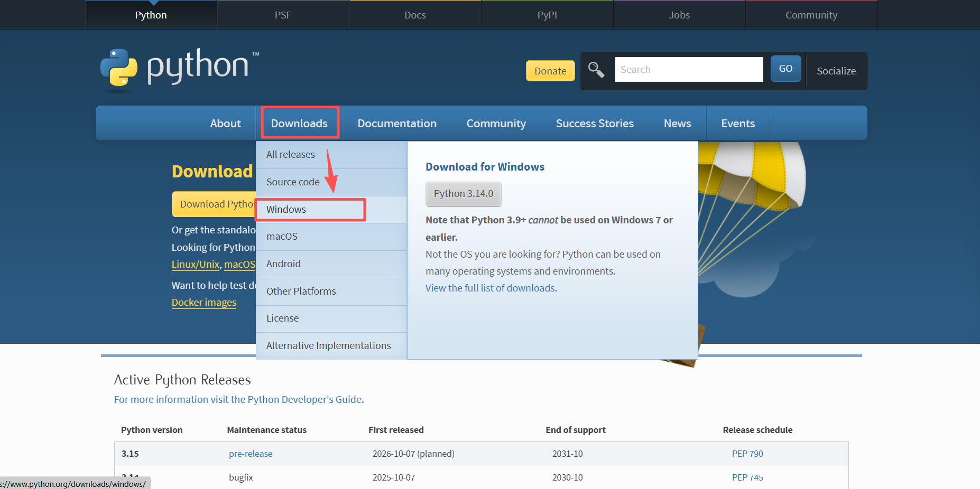Select Alternative Implementations in Downloads dropdown

tap(331, 346)
